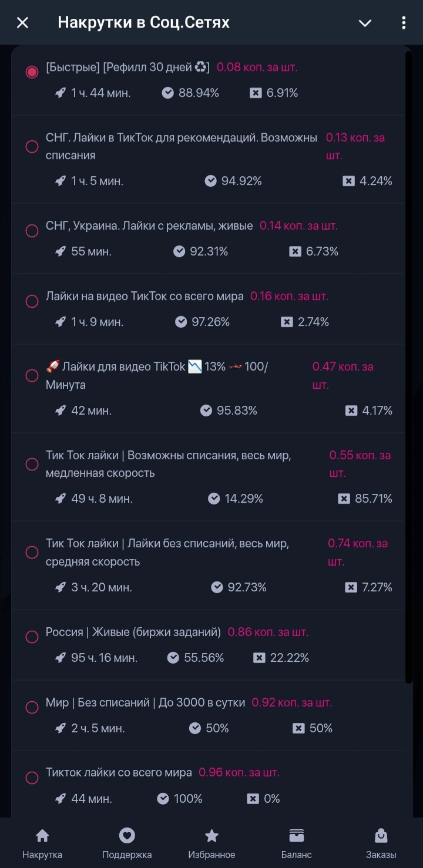Viewport: 423px width, 868px height.
Task: Open Избранное star icon
Action: pos(211,836)
